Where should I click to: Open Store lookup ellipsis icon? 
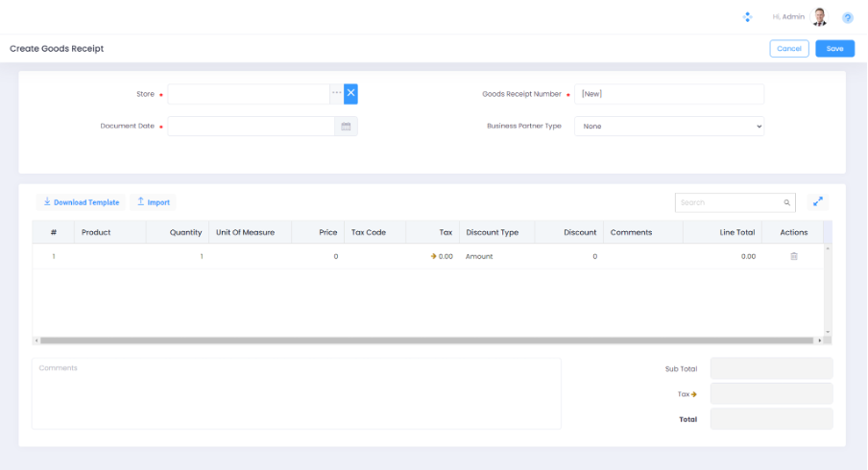(x=336, y=93)
